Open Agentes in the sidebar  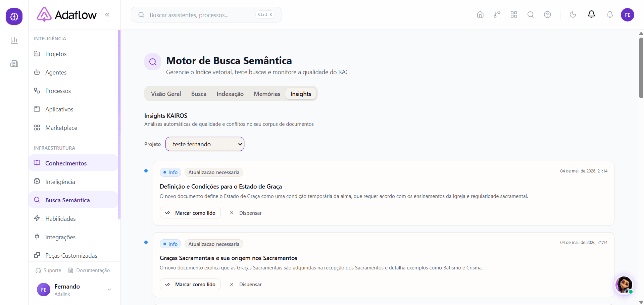click(x=73, y=72)
